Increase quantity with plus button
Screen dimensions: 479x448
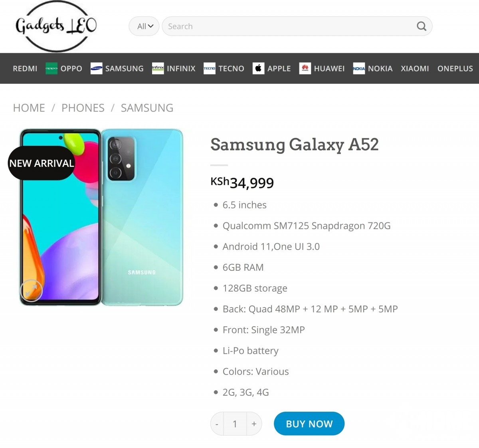[254, 424]
